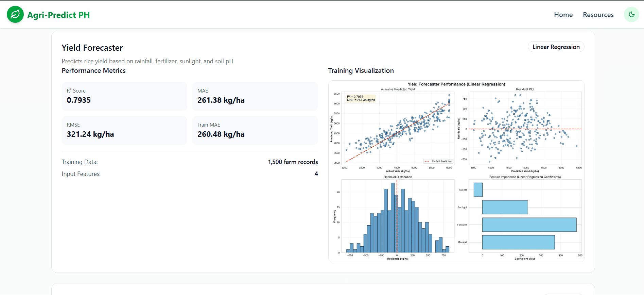The height and width of the screenshot is (295, 644).
Task: Click the Actual vs Predicted Yield scatter plot
Action: coord(398,128)
